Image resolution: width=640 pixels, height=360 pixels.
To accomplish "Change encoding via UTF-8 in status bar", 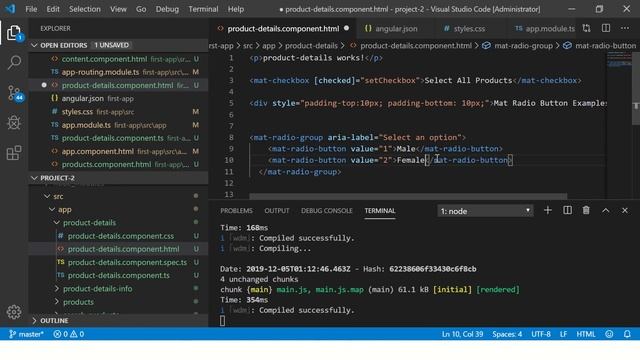I will pyautogui.click(x=541, y=334).
